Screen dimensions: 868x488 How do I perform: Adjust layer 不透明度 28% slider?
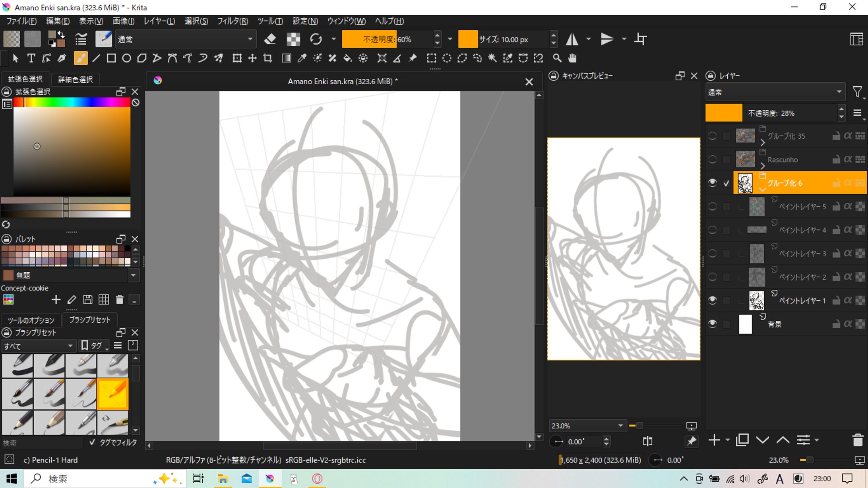771,113
